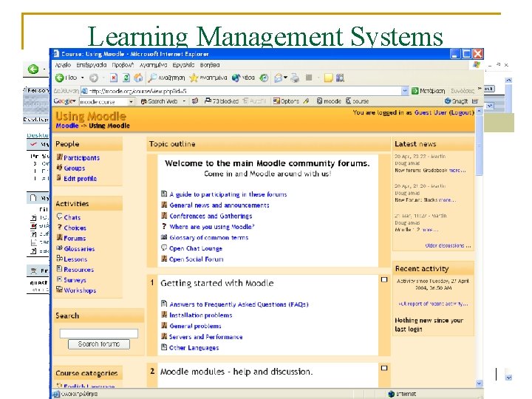Open the Προβολή (View) menu

click(x=123, y=65)
